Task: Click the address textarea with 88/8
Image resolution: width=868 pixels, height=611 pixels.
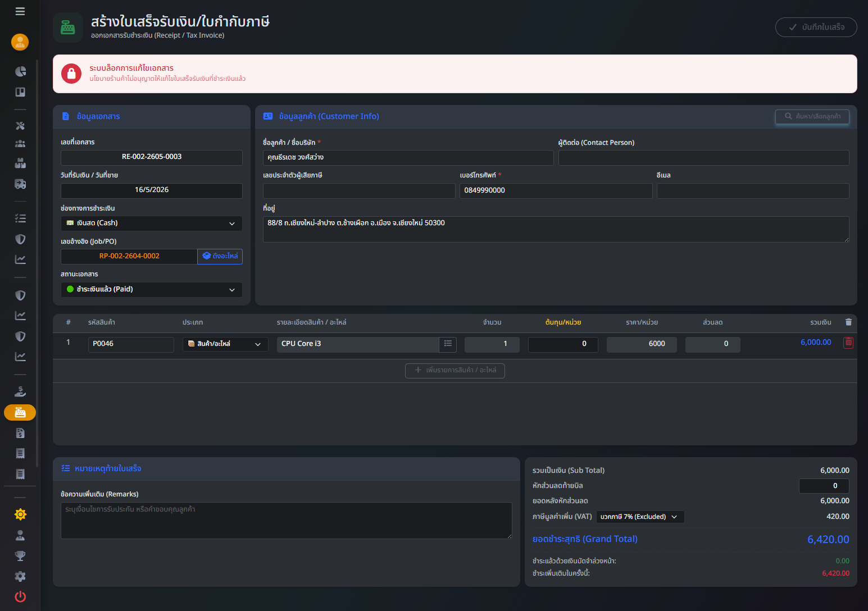Action: tap(556, 229)
